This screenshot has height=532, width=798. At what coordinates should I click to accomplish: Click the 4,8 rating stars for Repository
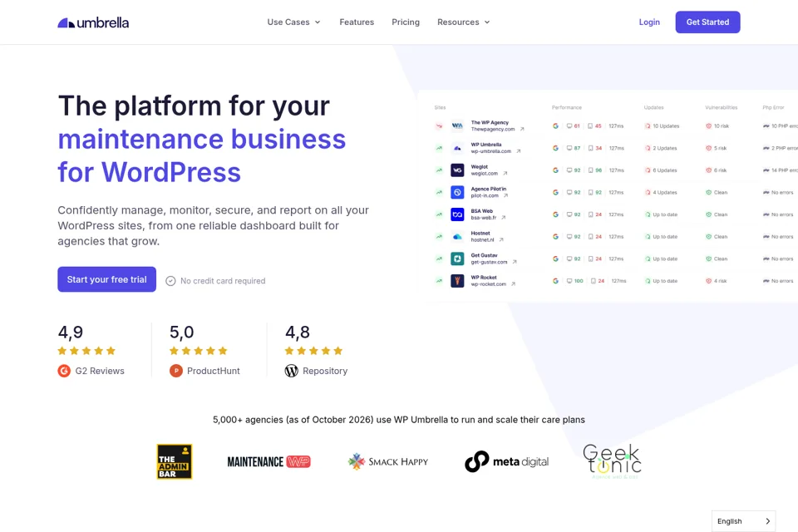click(313, 351)
